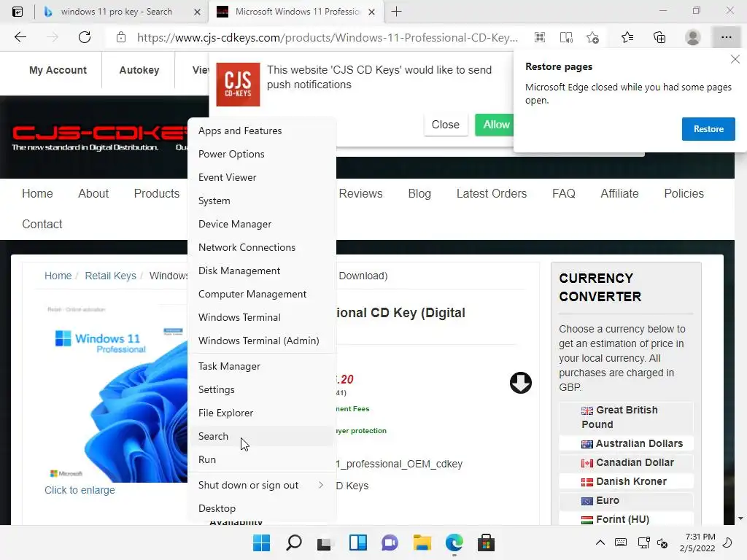Screen dimensions: 747x560
Task: Go back with the browser back arrow
Action: point(20,37)
